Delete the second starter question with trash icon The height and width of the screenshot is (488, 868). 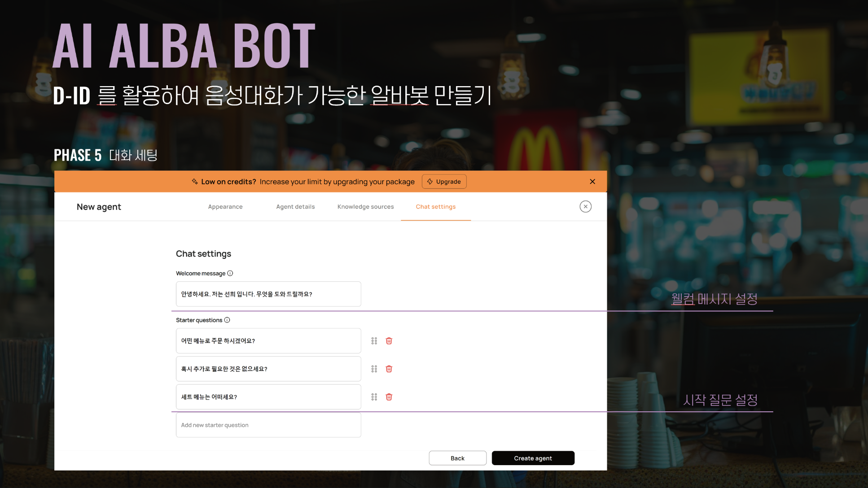point(388,368)
